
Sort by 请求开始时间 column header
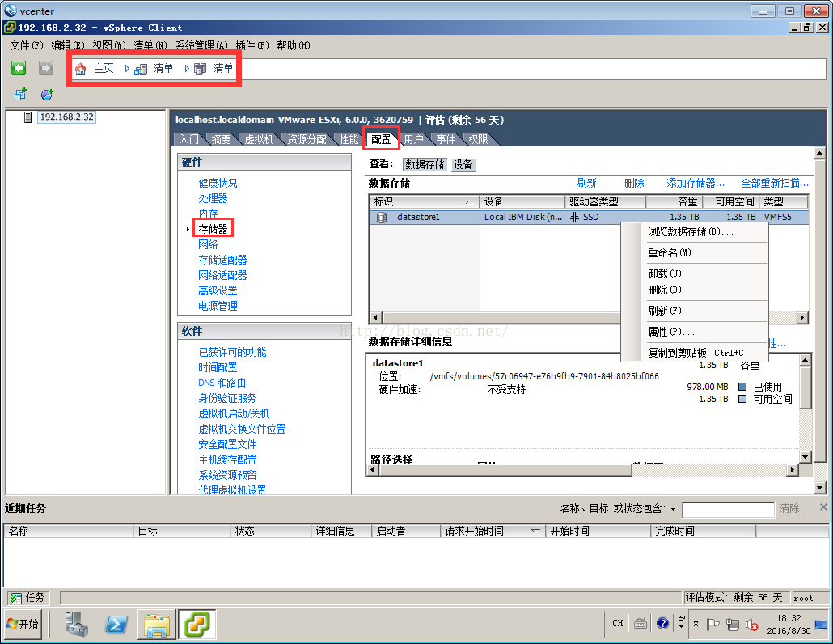tap(493, 531)
